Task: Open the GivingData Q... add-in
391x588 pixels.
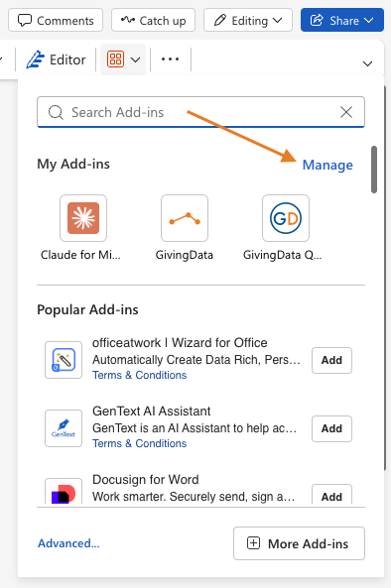Action: (286, 228)
